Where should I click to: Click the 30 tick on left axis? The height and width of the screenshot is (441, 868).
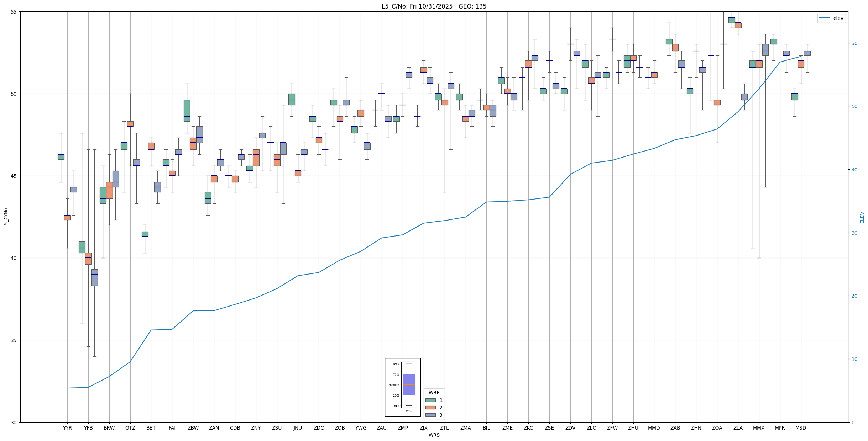pos(14,423)
